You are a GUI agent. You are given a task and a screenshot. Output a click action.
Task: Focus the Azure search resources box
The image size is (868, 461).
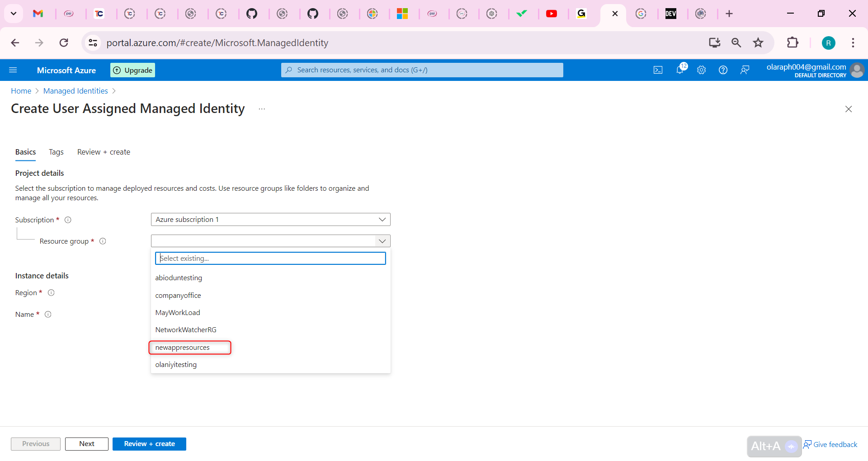pyautogui.click(x=422, y=70)
